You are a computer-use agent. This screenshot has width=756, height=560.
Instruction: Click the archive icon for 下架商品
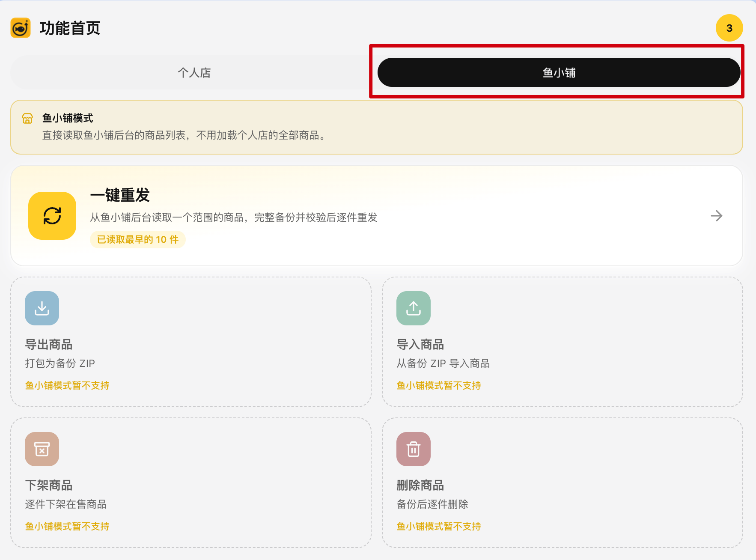(x=42, y=449)
